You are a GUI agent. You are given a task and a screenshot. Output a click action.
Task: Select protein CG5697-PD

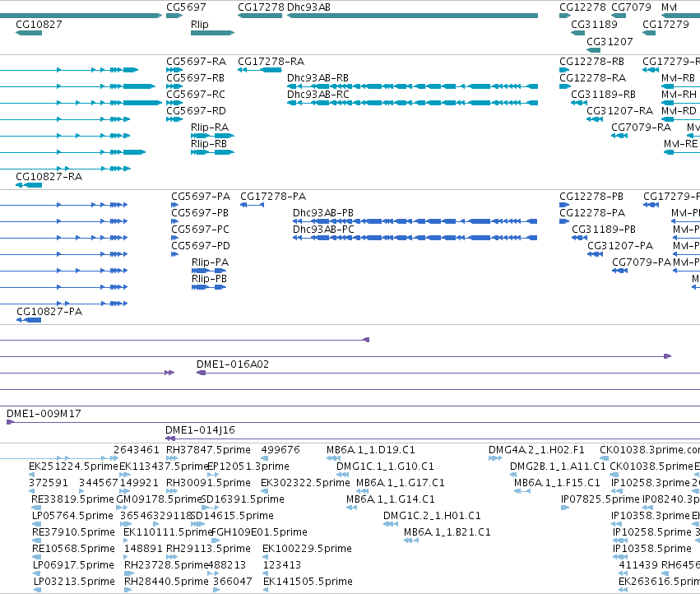[175, 254]
